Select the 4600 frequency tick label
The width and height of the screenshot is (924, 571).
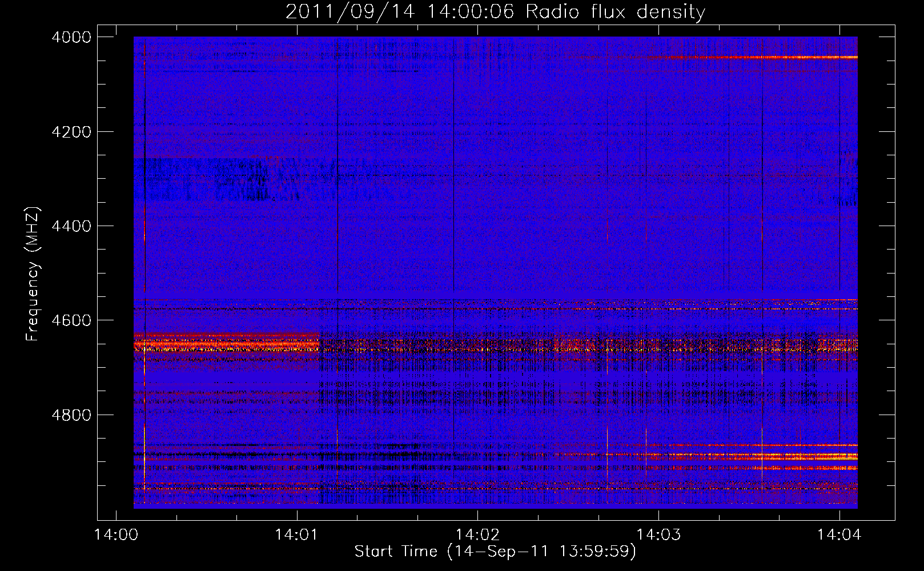71,320
